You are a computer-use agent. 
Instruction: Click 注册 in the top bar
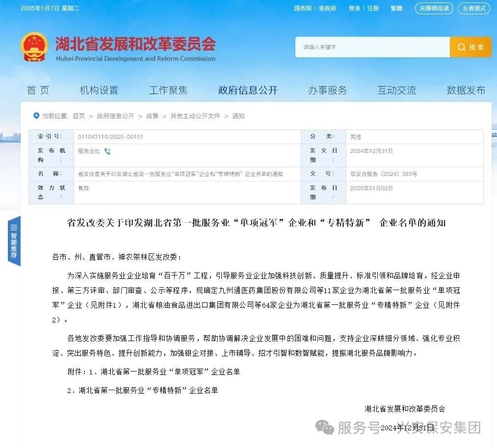coord(373,8)
